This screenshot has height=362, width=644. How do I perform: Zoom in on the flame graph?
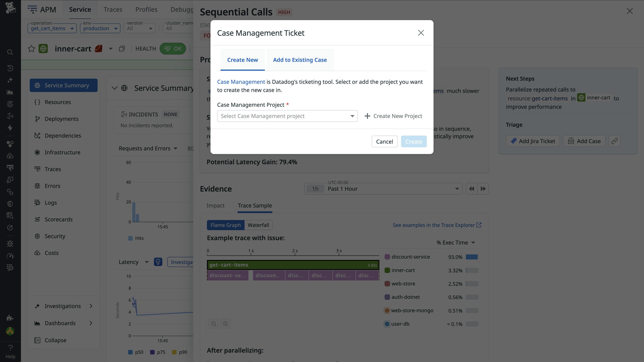225,323
